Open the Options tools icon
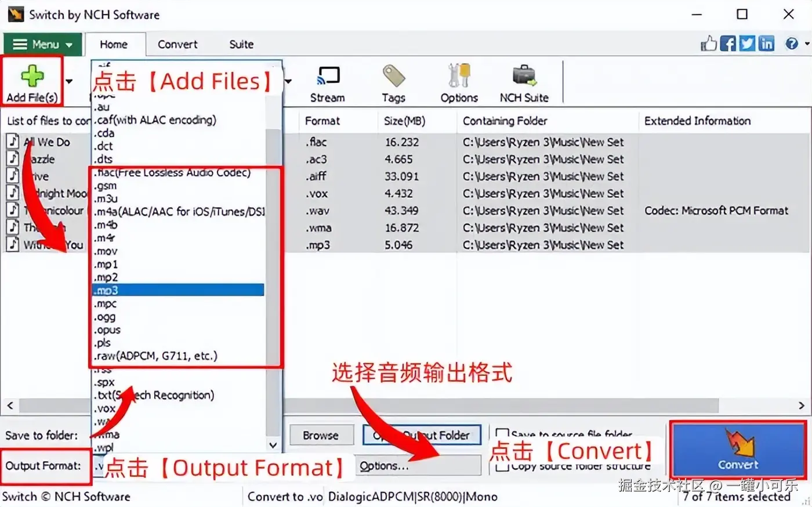 pyautogui.click(x=459, y=76)
